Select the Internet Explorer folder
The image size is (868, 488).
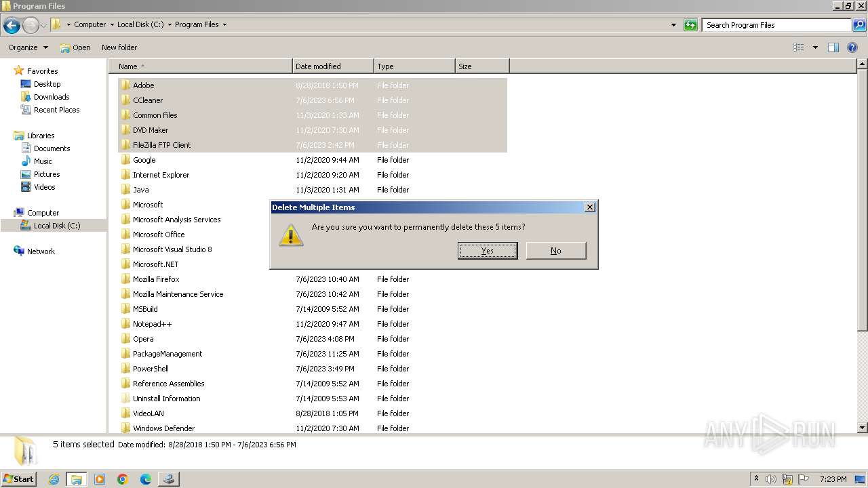coord(161,175)
